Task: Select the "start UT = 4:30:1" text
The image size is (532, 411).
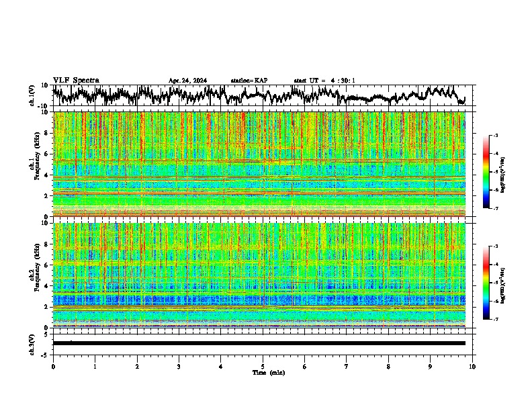Action: tap(324, 81)
